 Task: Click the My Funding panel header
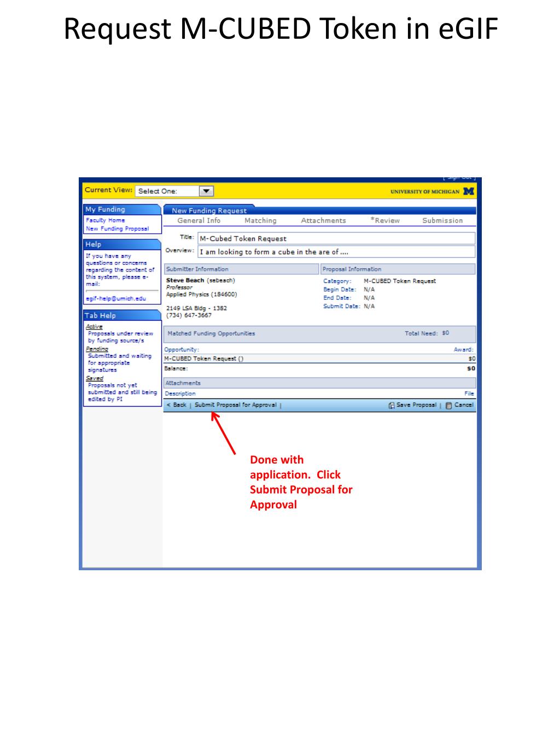pyautogui.click(x=121, y=210)
